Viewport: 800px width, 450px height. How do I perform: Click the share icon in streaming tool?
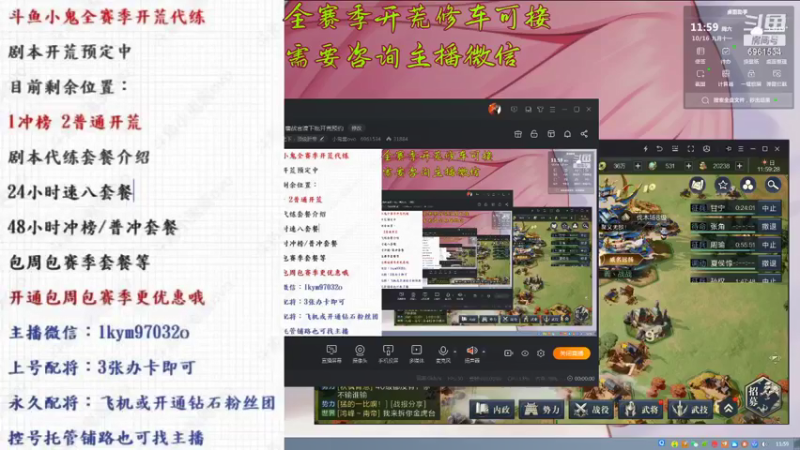click(x=584, y=134)
